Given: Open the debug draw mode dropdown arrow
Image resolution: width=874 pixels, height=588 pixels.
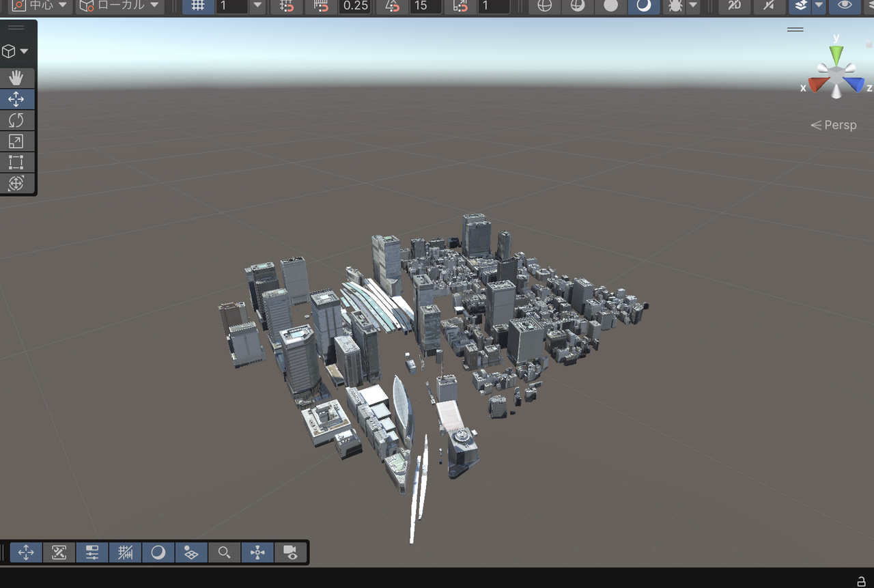Looking at the screenshot, I should point(694,6).
